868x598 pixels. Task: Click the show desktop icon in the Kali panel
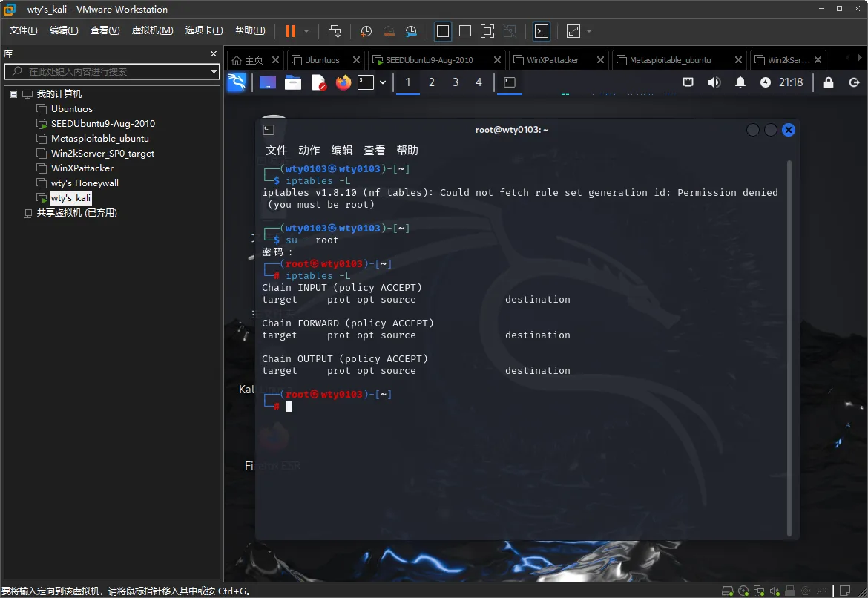267,82
